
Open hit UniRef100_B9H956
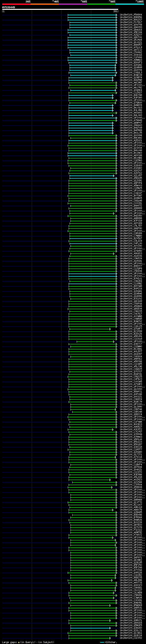point(131,17)
